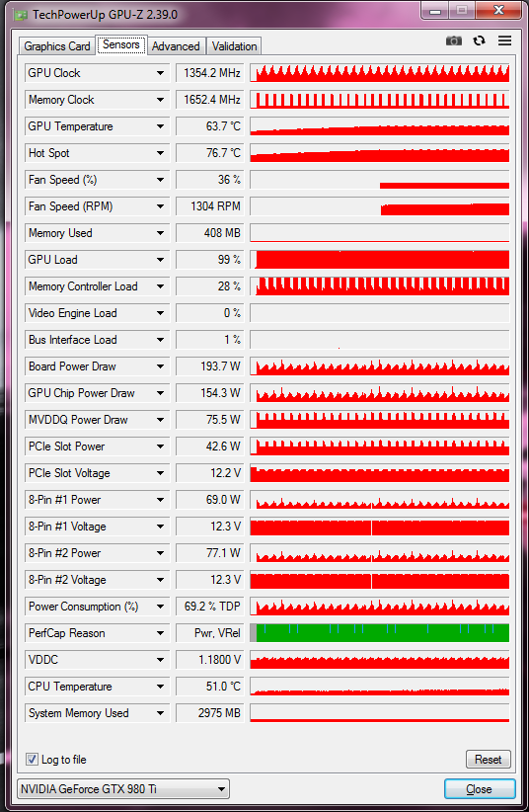Expand the GPU Chip Power Draw dropdown
Screen dimensions: 529x812
click(161, 393)
